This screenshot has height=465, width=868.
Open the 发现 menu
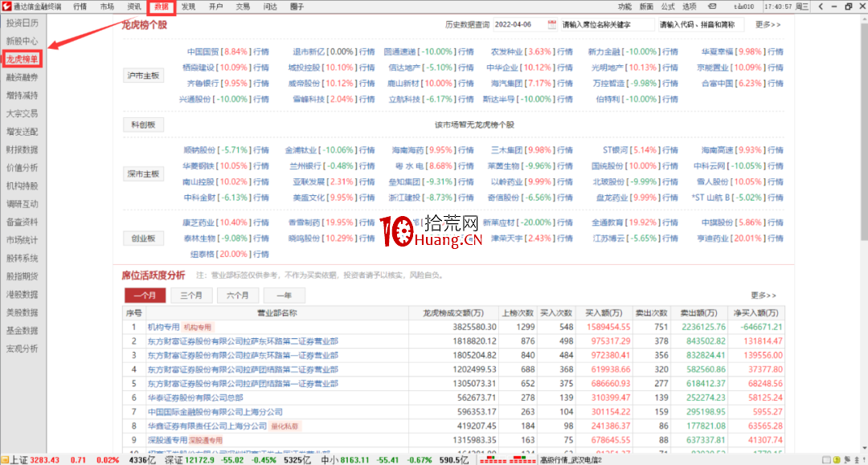click(188, 6)
